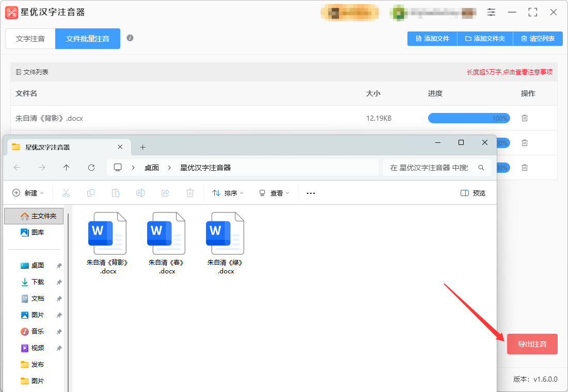Click the search magnifier icon in Explorer
Image resolution: width=568 pixels, height=392 pixels.
(x=481, y=168)
